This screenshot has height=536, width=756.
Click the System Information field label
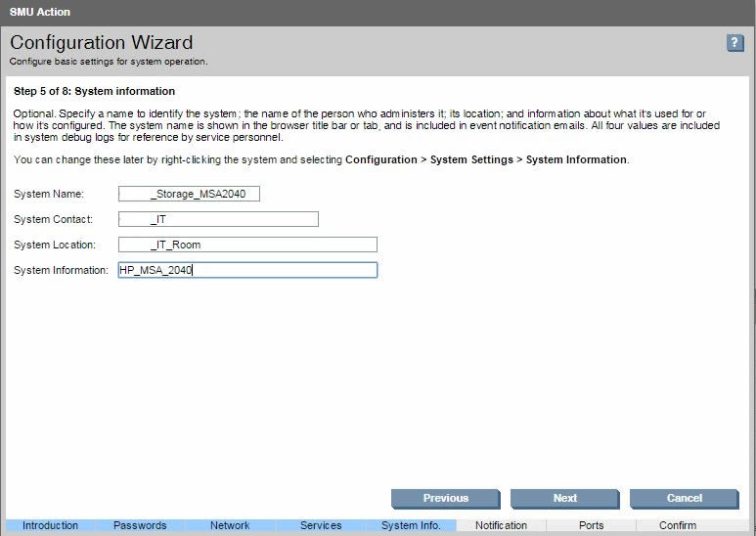pos(61,270)
